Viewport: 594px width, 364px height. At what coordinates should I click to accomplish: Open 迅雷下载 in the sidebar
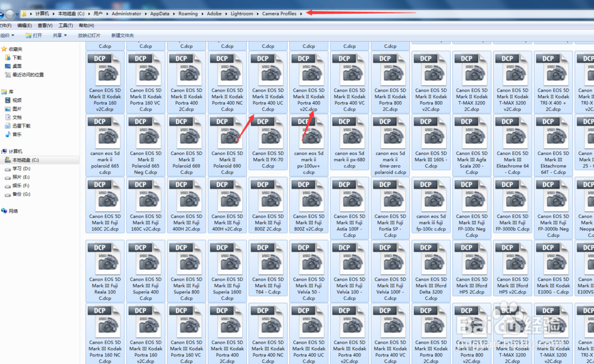tap(18, 126)
